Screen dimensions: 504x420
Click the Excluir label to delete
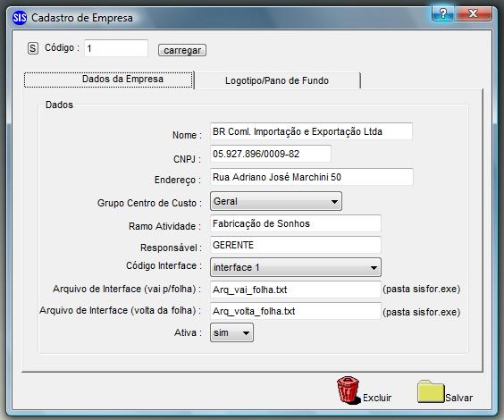click(377, 398)
